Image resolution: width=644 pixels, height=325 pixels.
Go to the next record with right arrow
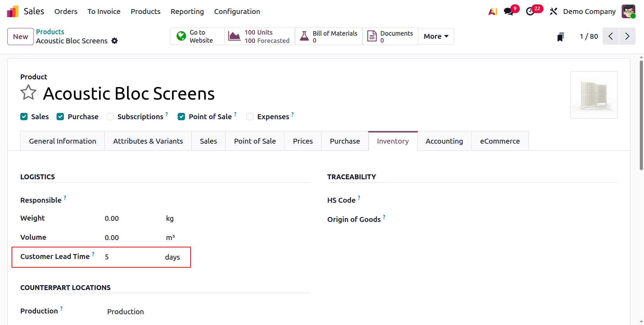coord(627,36)
